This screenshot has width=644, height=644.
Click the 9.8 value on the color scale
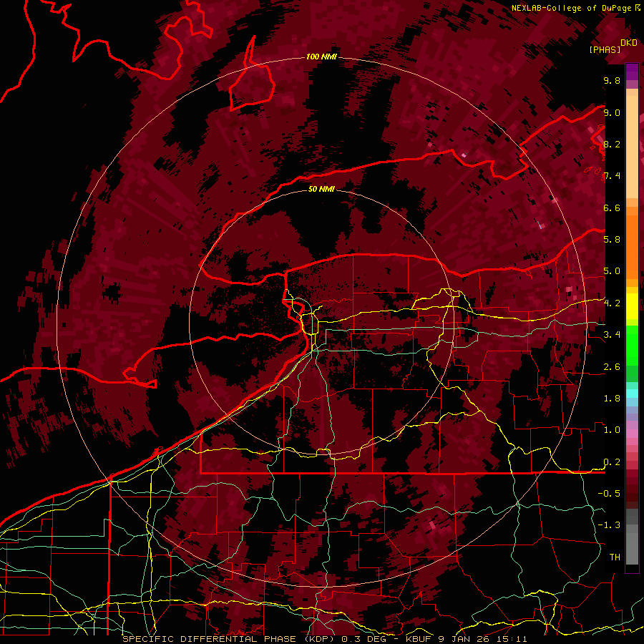click(612, 80)
